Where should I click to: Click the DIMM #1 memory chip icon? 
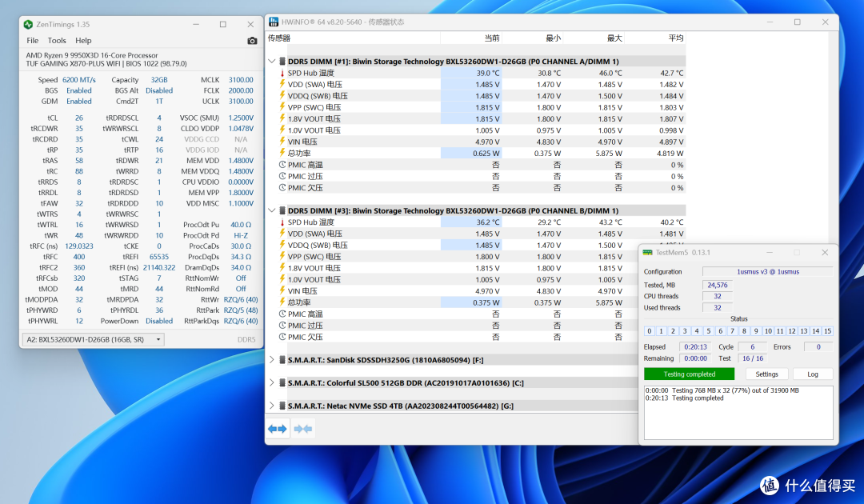pyautogui.click(x=282, y=61)
